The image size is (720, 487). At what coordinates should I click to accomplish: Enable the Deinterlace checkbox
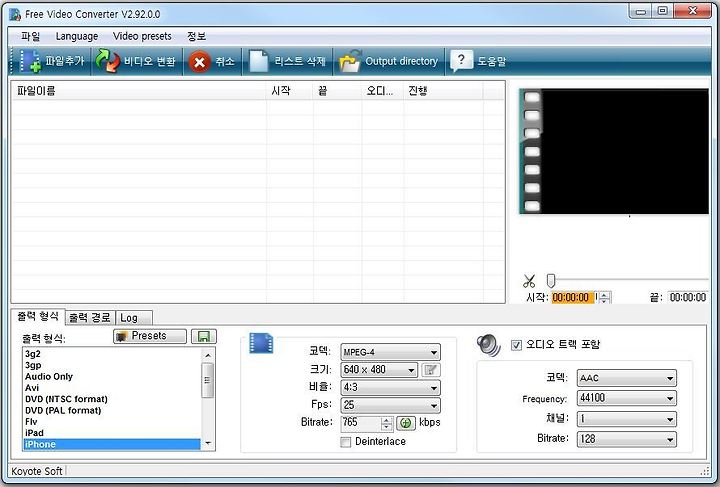[346, 442]
